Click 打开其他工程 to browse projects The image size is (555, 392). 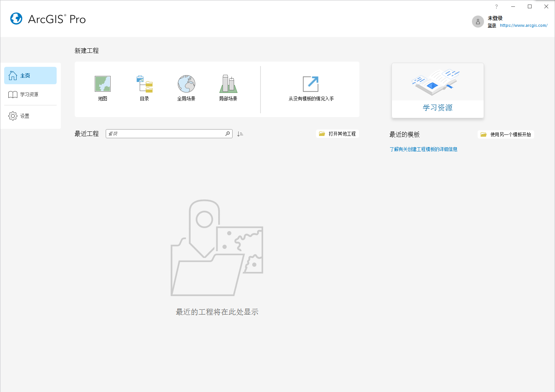(x=337, y=133)
